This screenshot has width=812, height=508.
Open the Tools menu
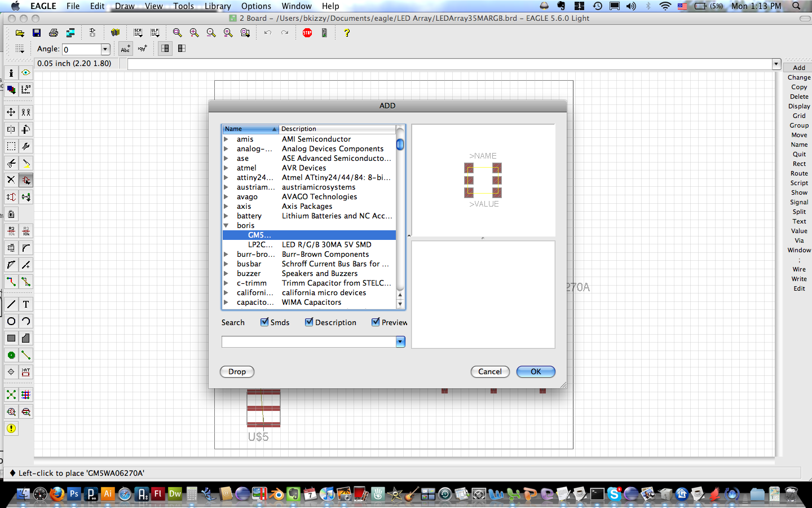[183, 6]
